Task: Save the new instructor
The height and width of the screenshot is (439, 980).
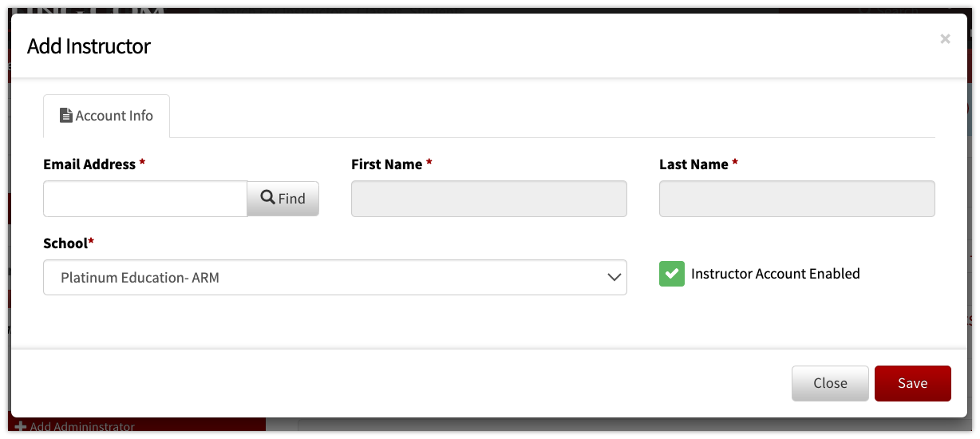Action: 913,383
